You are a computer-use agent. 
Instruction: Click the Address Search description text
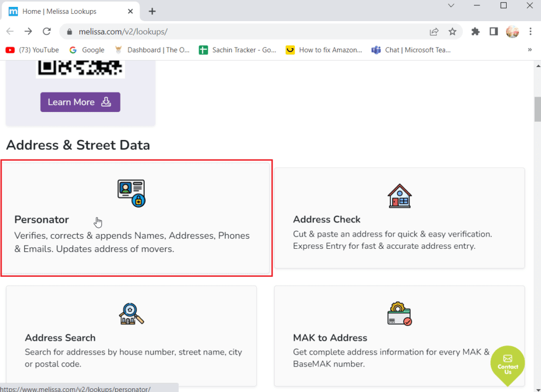(x=134, y=358)
